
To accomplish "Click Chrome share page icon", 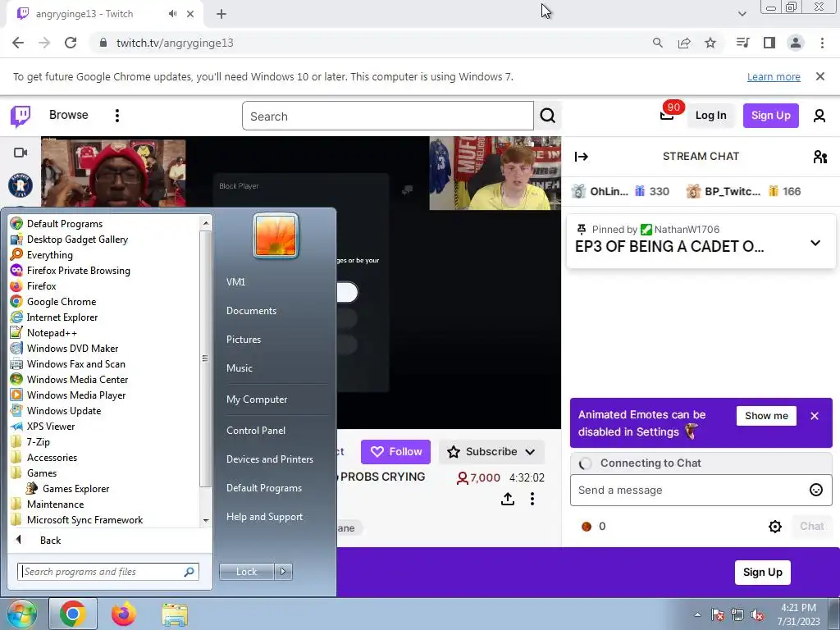I will coord(684,43).
